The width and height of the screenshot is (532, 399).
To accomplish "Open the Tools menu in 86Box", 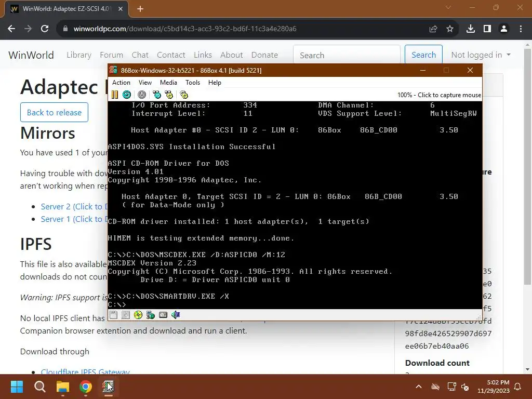I will 193,83.
